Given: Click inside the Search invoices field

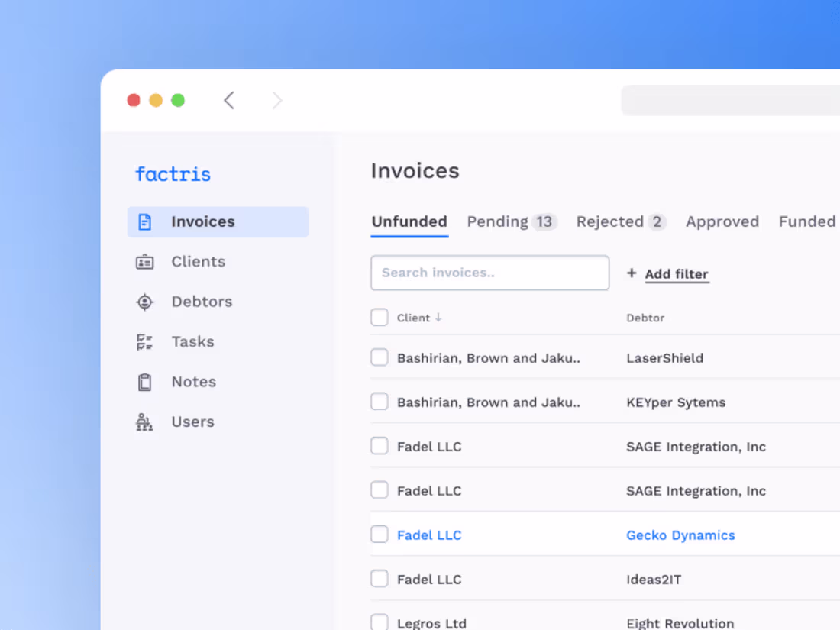Looking at the screenshot, I should [489, 273].
